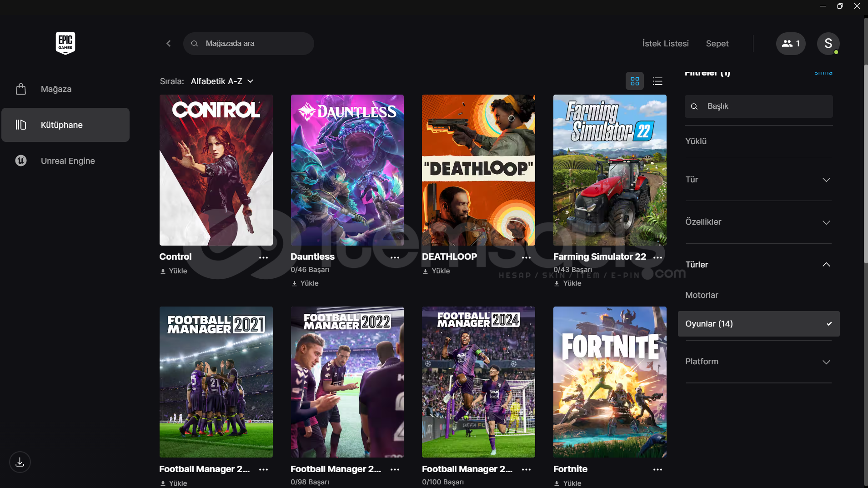Switch to list view
The height and width of the screenshot is (488, 868).
(657, 81)
